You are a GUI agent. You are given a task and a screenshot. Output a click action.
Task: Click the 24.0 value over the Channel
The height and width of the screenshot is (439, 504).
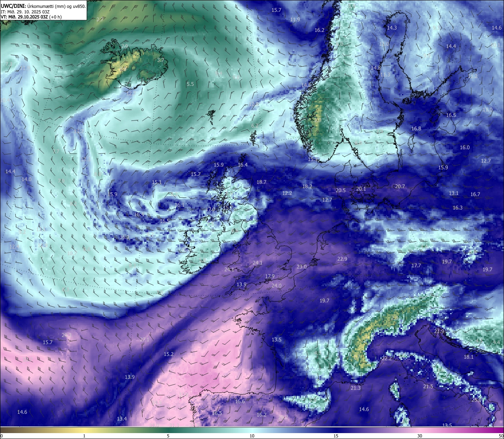[277, 285]
